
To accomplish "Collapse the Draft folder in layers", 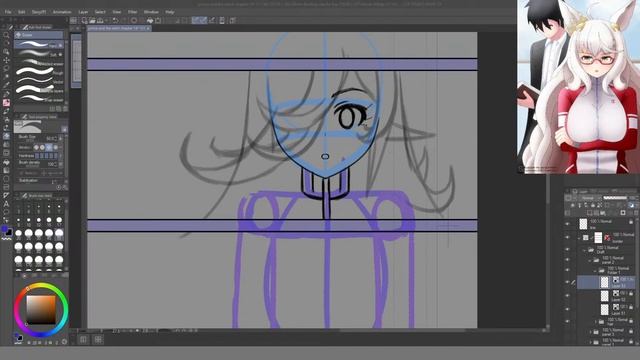I will [x=585, y=250].
